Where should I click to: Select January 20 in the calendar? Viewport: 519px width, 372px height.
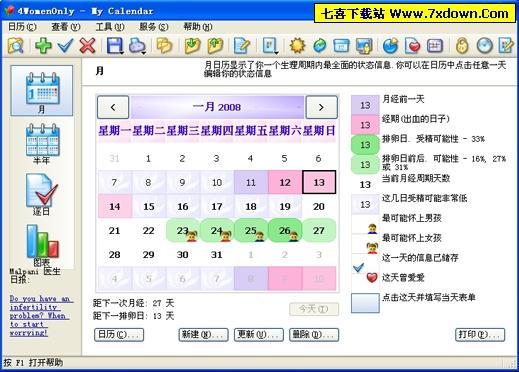click(x=319, y=206)
